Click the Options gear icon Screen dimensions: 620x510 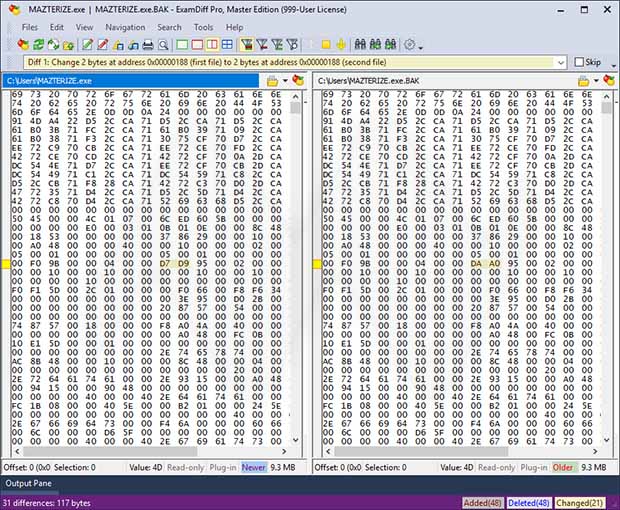410,45
